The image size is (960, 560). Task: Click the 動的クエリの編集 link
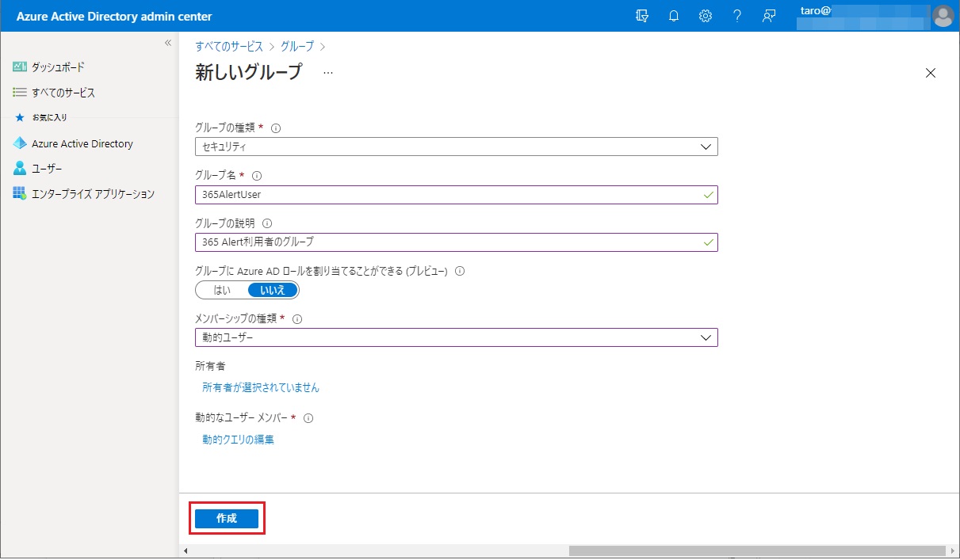[x=238, y=440]
